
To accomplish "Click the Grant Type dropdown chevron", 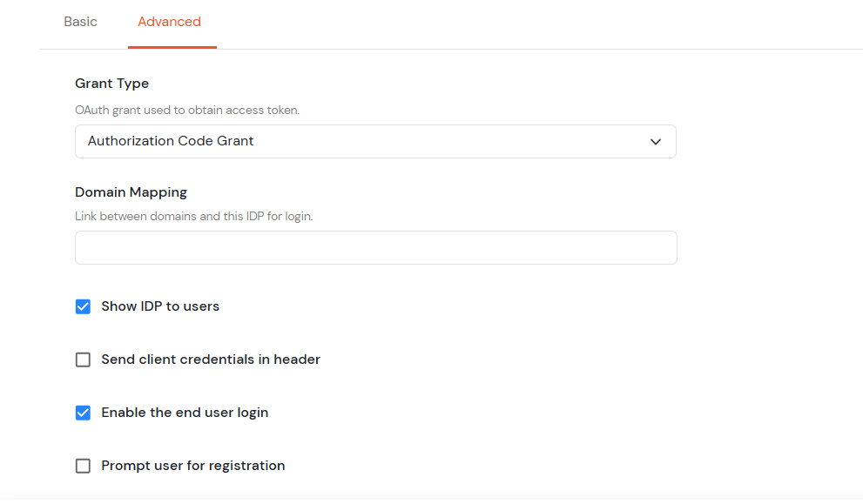I will coord(655,141).
